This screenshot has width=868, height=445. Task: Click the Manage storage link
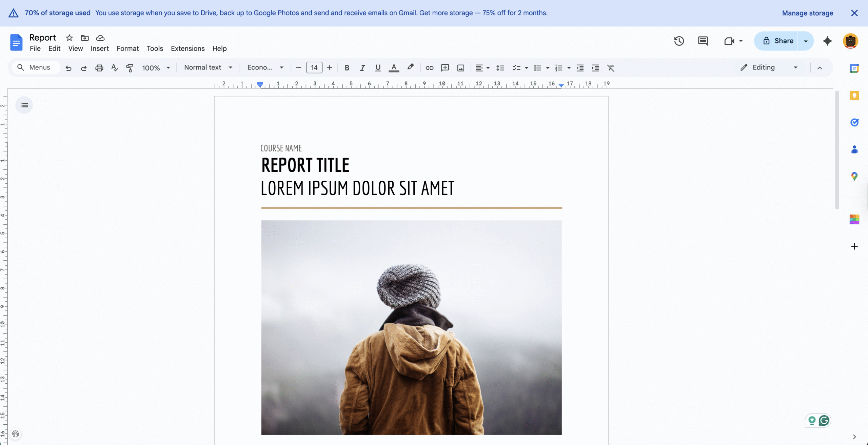(x=807, y=13)
